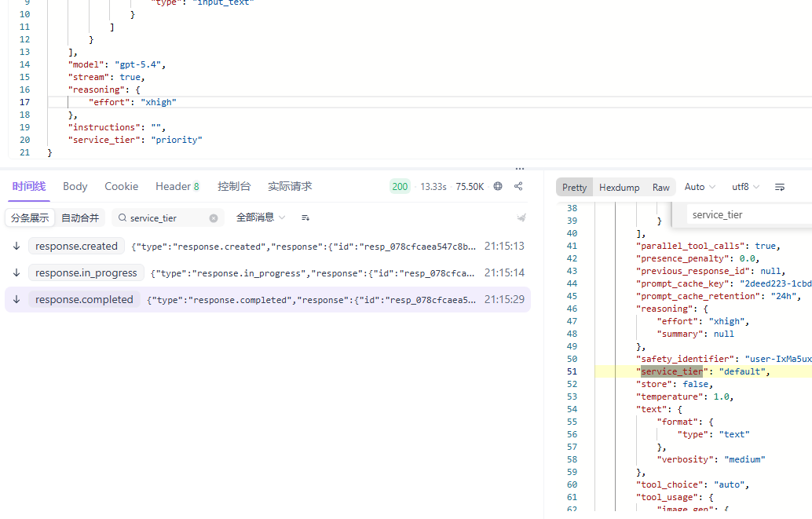Viewport: 812px width, 519px height.
Task: Click the 13.33s duration value
Action: tap(433, 186)
